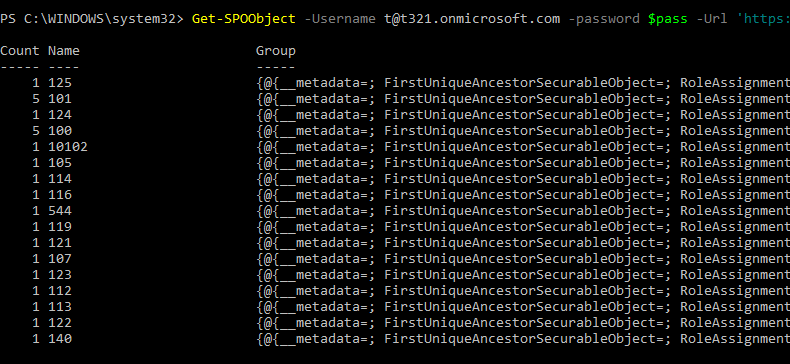Viewport: 790px width, 364px height.
Task: Click the Group column header
Action: click(x=276, y=51)
